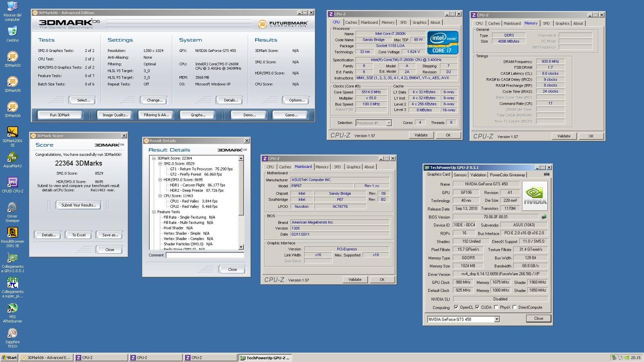The image size is (644, 362).
Task: Select HDR2 - Deep Freeze result row
Action: click(196, 190)
